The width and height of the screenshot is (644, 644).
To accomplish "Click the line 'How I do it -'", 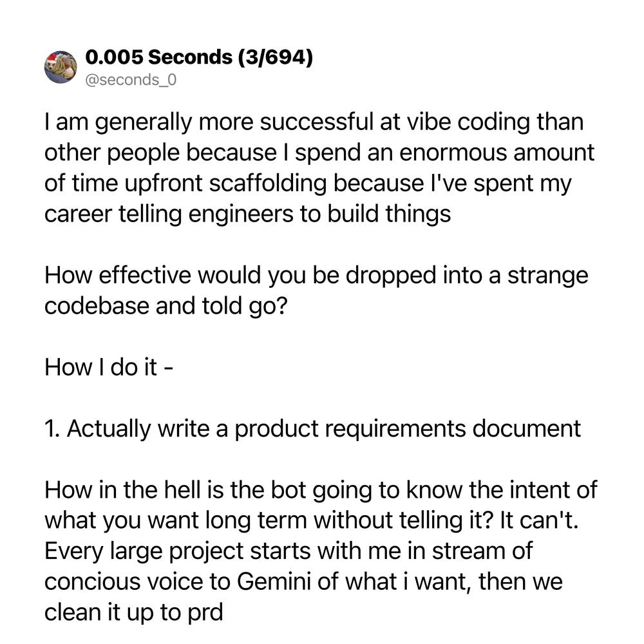I will [x=109, y=367].
